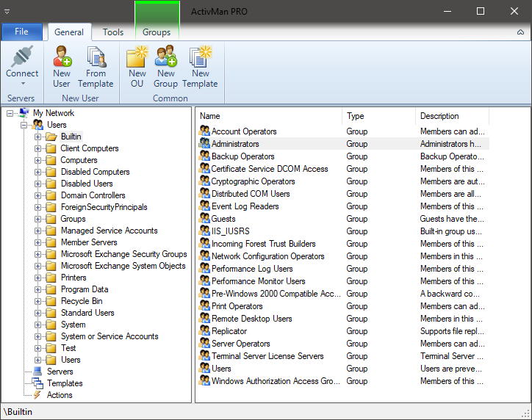Click the Replicator group icon
The width and height of the screenshot is (532, 420).
(204, 330)
